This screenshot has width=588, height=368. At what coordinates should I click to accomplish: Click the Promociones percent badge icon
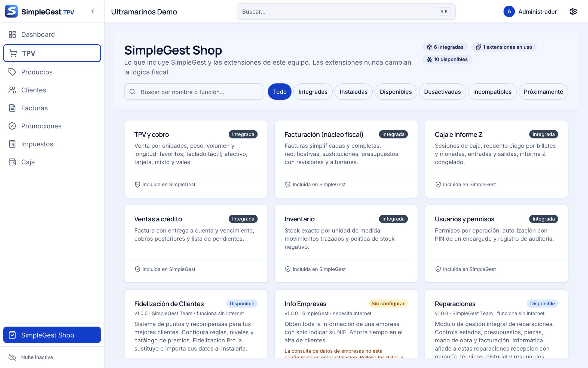(12, 126)
